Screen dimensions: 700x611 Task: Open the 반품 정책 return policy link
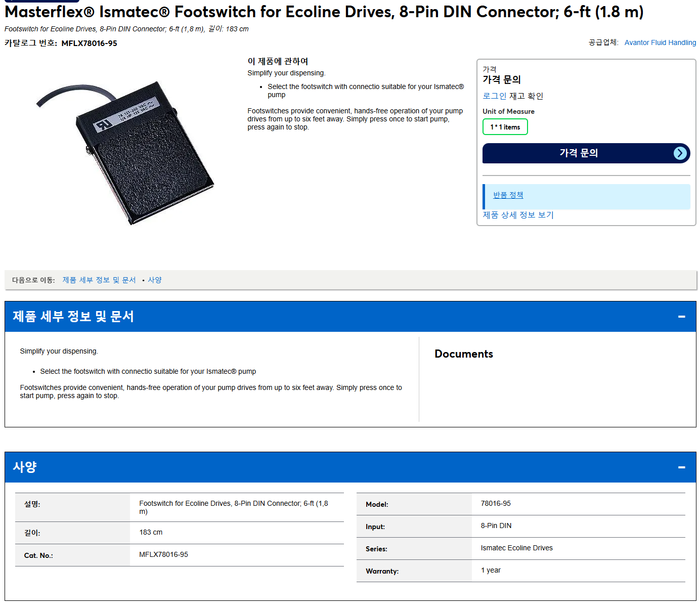point(508,195)
